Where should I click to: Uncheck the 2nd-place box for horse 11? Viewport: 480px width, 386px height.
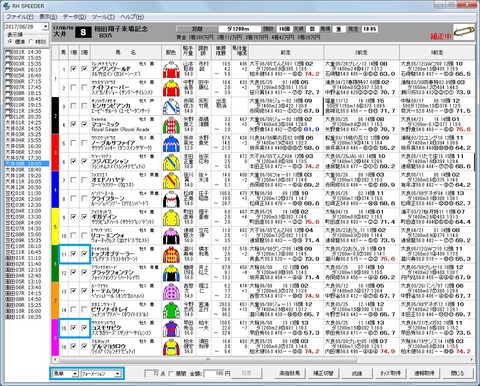click(84, 254)
